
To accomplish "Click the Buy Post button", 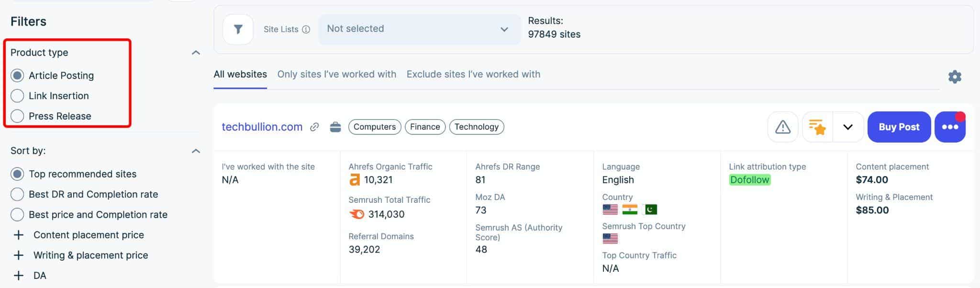I will coord(899,127).
